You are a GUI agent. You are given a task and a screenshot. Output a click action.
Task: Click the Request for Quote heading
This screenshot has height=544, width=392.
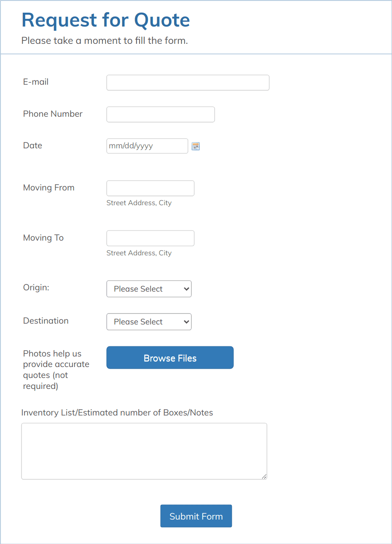[105, 20]
